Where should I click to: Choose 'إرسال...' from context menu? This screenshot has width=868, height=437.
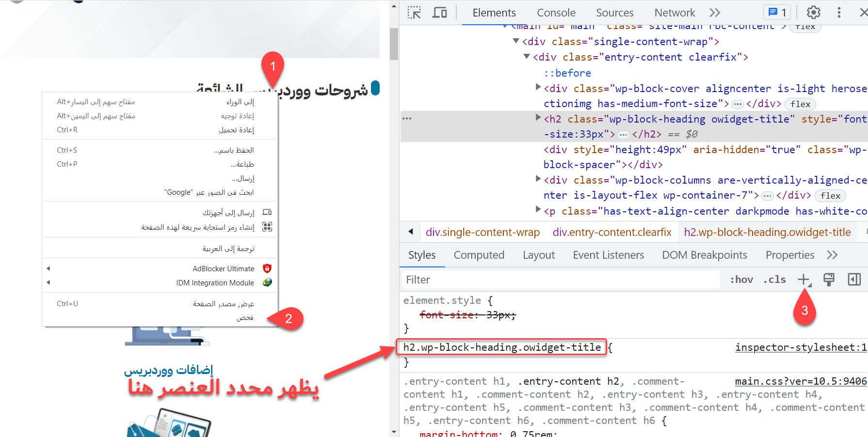click(x=160, y=178)
